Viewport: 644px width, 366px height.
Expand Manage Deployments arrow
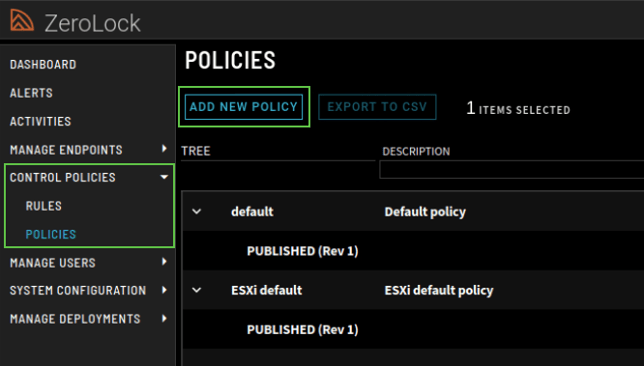click(164, 318)
